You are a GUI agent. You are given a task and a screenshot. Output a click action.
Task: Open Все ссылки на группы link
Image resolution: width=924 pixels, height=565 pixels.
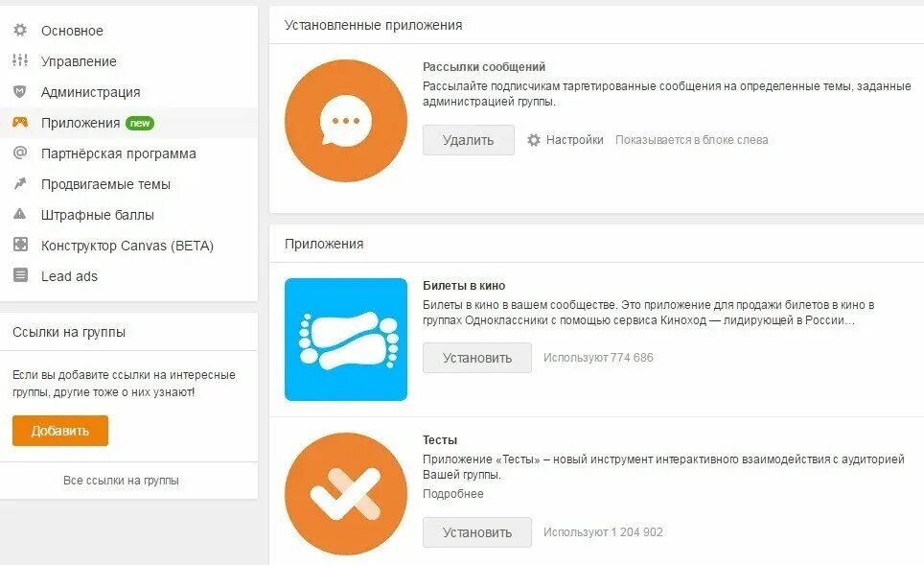click(121, 480)
